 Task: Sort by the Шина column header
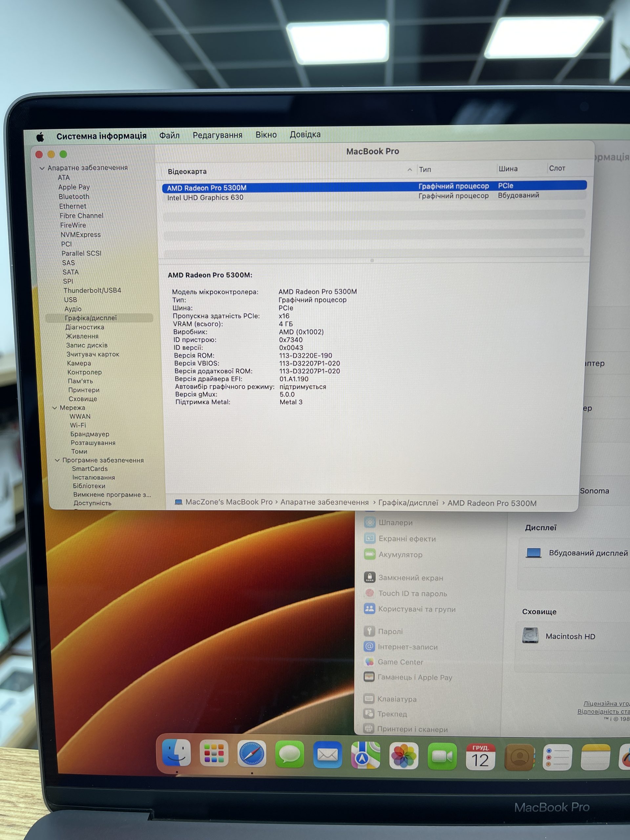pyautogui.click(x=508, y=169)
